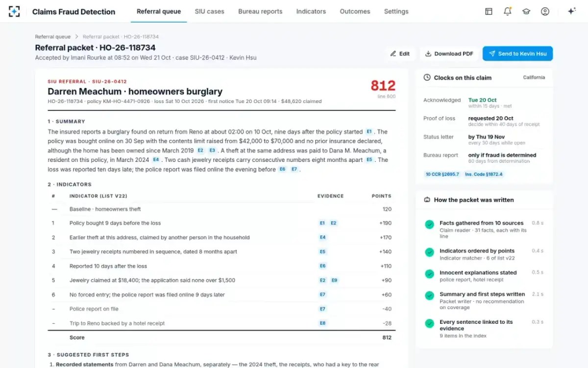Click the -40 points value
Viewport: 588px width, 368px height.
(387, 309)
